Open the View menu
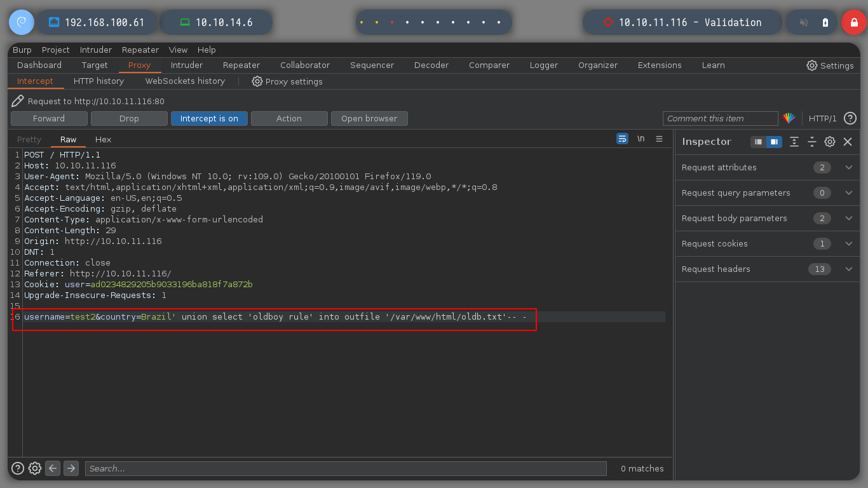The width and height of the screenshot is (868, 488). 178,50
